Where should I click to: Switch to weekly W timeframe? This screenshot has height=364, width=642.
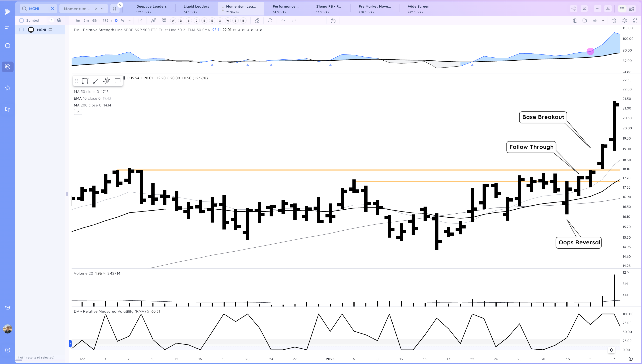[123, 21]
